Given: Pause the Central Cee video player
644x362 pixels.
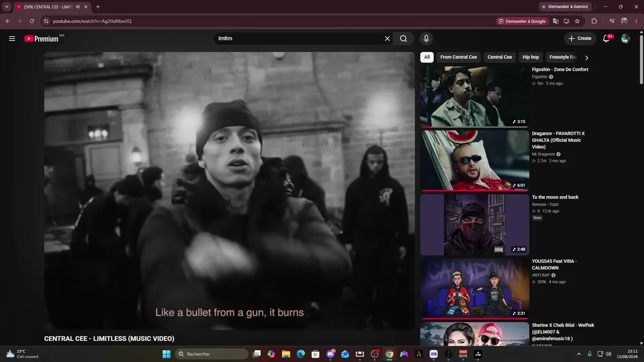Looking at the screenshot, I should pos(229,191).
